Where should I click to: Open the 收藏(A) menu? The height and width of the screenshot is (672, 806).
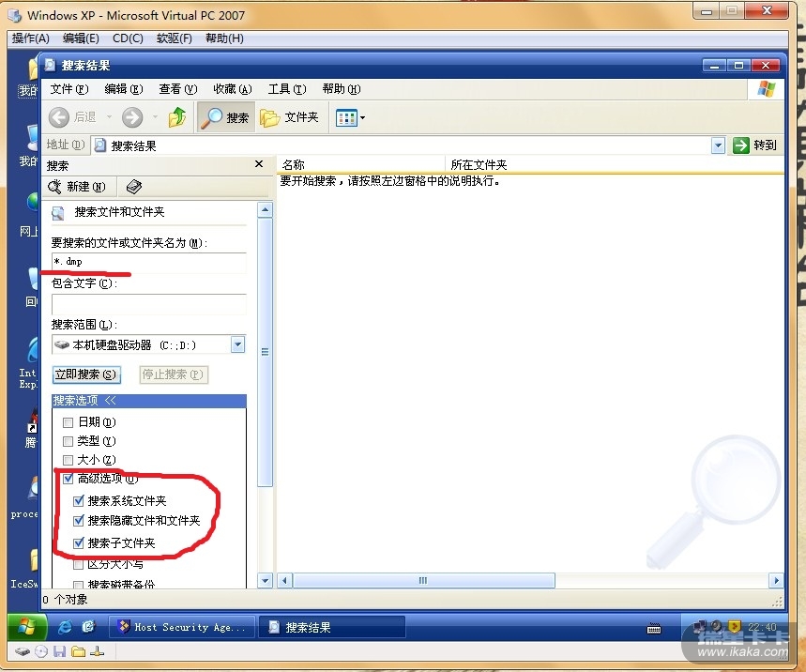233,89
